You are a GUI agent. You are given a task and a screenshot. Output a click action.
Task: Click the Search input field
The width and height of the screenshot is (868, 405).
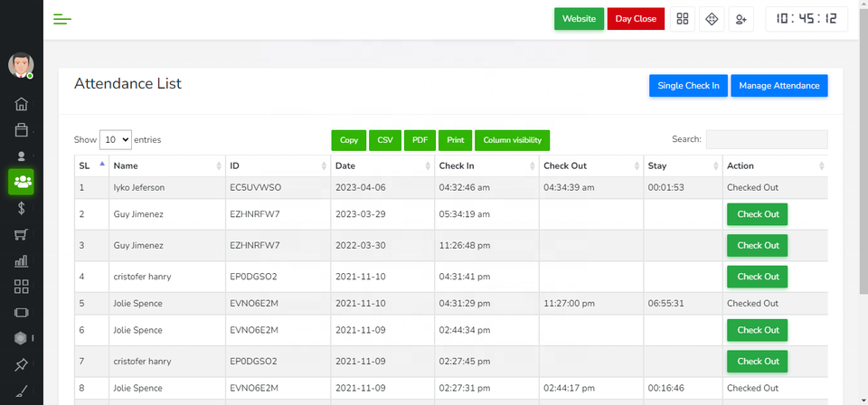(x=766, y=139)
